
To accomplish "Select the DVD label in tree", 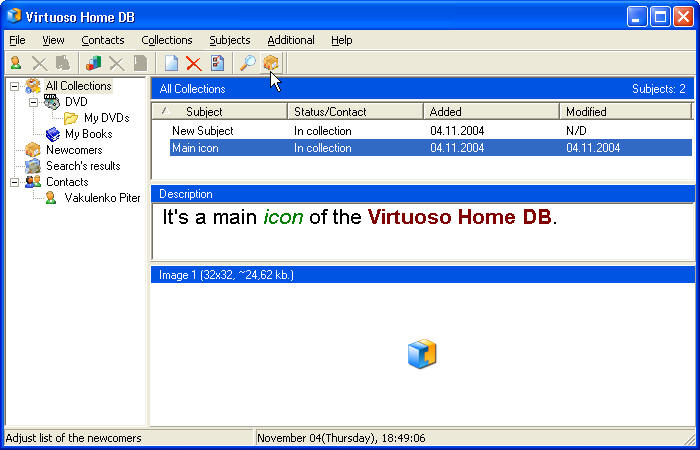I will [x=76, y=102].
